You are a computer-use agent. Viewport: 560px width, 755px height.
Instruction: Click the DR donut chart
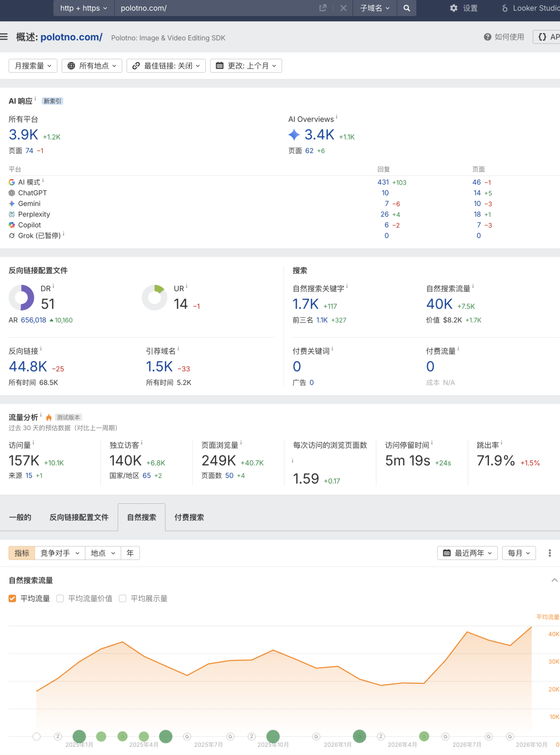[21, 298]
